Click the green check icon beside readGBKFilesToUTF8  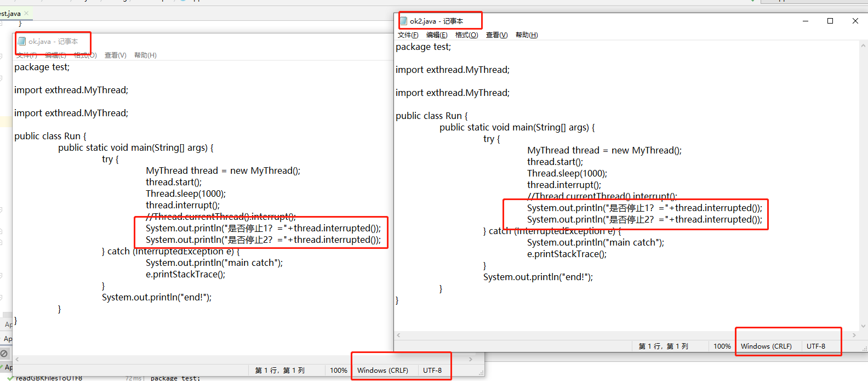pos(10,378)
